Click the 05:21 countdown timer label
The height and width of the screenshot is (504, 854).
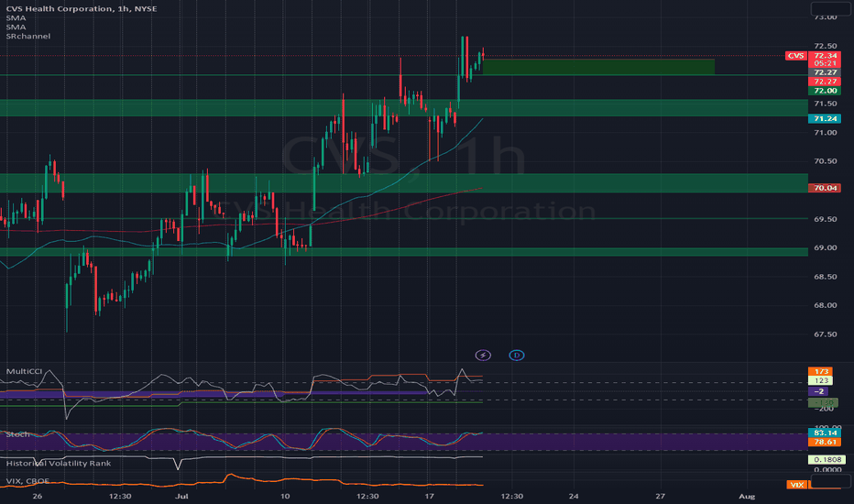coord(825,63)
